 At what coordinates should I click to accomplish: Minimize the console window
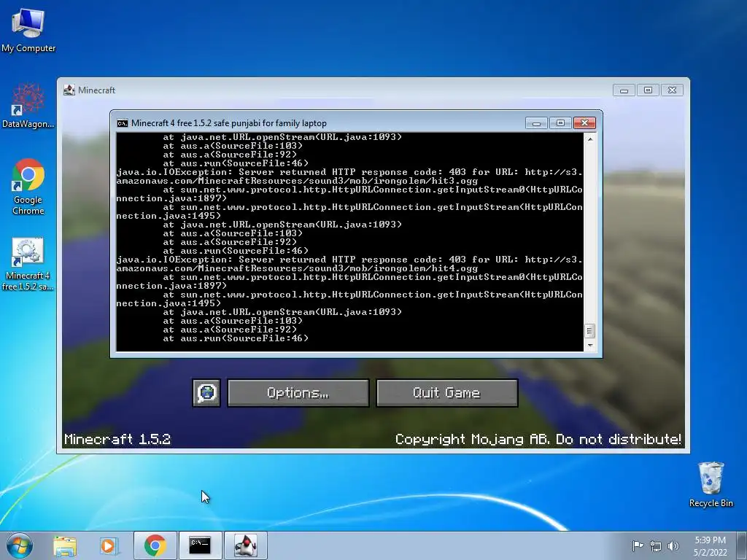coord(536,123)
